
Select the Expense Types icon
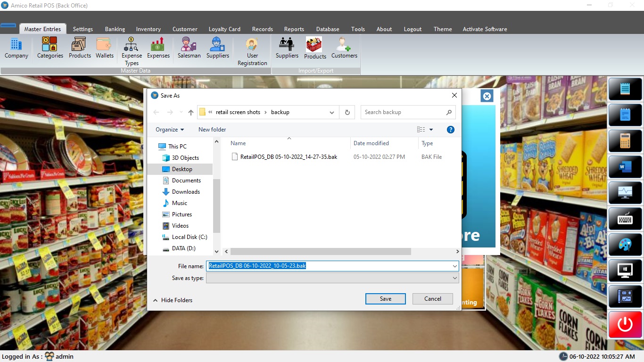tap(132, 51)
